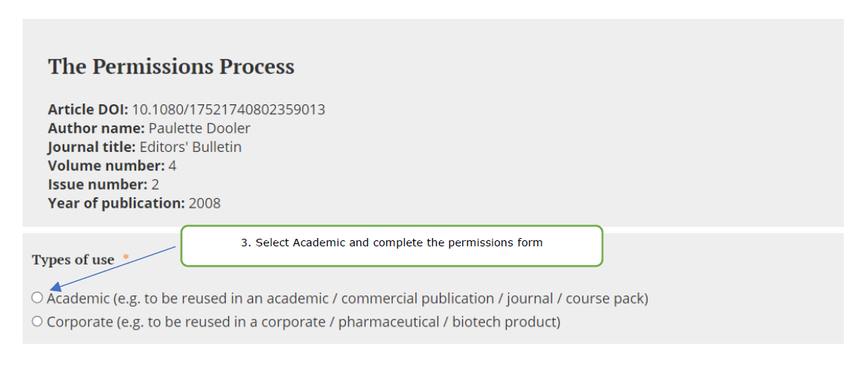Click the Academic option label text
Screen dimensions: 868x368
tap(348, 298)
